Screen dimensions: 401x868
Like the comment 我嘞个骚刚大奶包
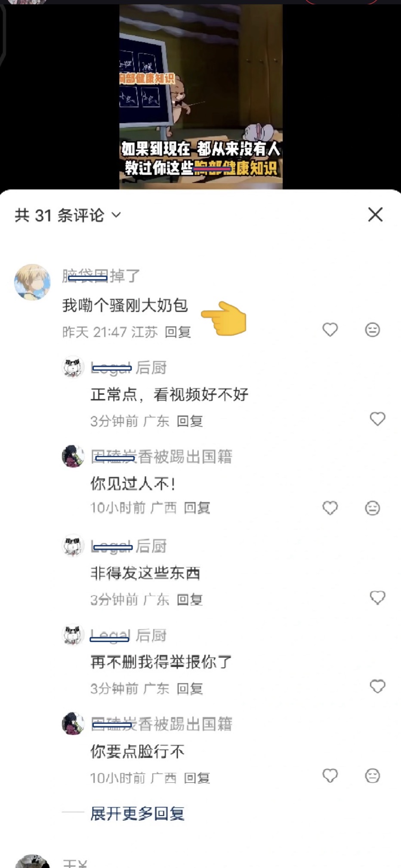click(x=330, y=330)
